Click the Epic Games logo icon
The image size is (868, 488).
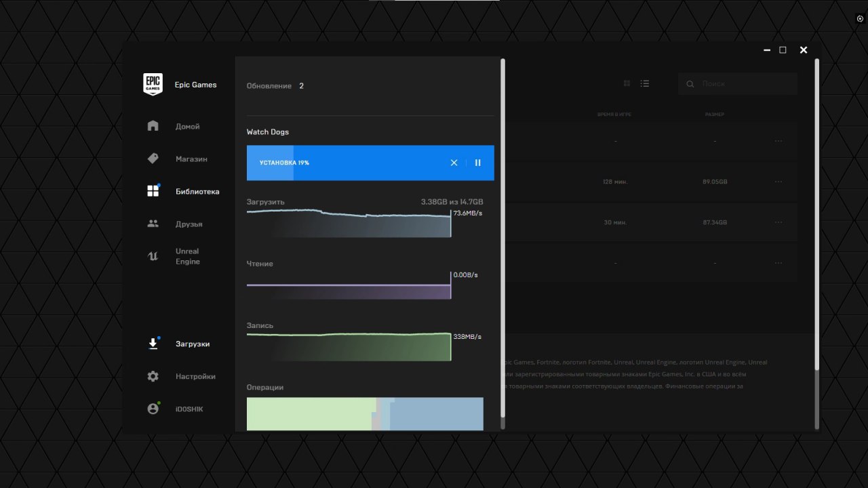[x=153, y=85]
